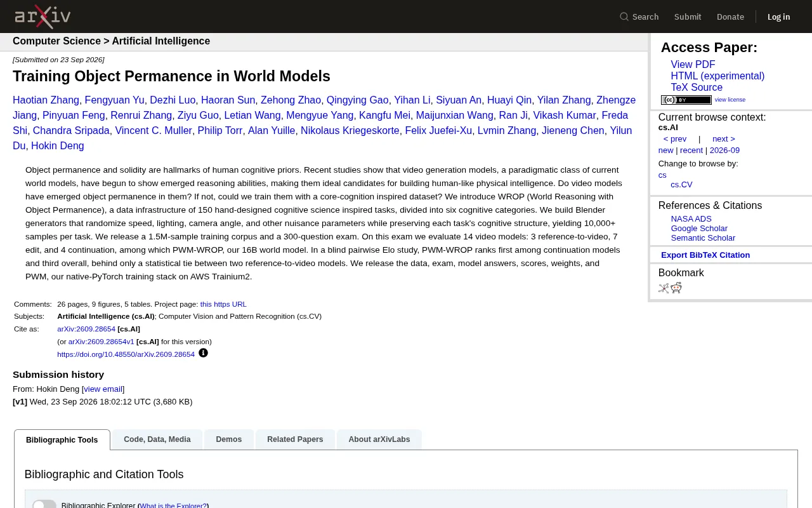Click the view license link
The height and width of the screenshot is (508, 812).
[730, 100]
